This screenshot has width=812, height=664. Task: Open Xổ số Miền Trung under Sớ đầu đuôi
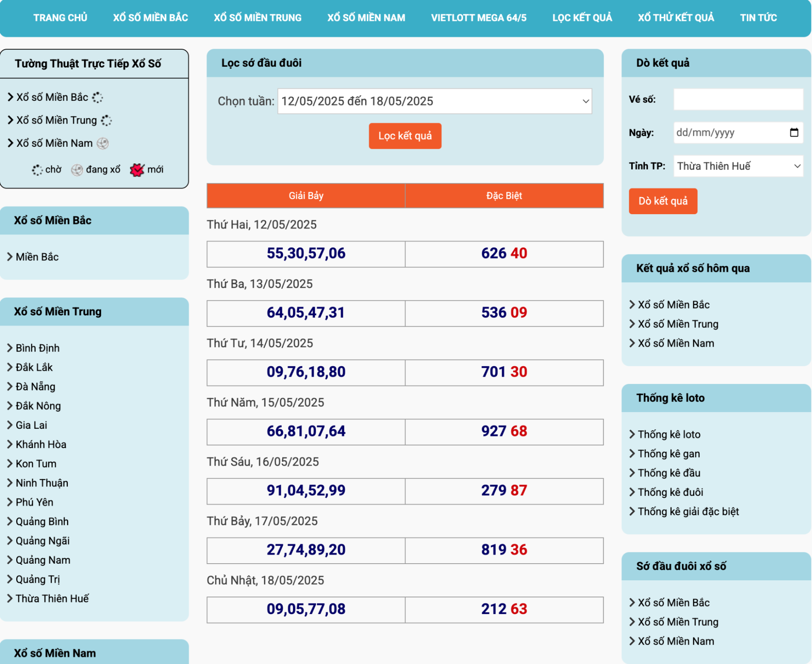coord(678,622)
